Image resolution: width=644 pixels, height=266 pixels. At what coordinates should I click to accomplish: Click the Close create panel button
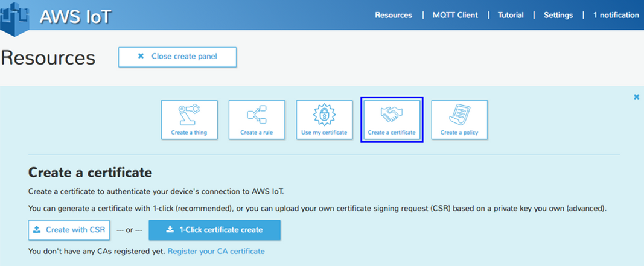point(177,57)
